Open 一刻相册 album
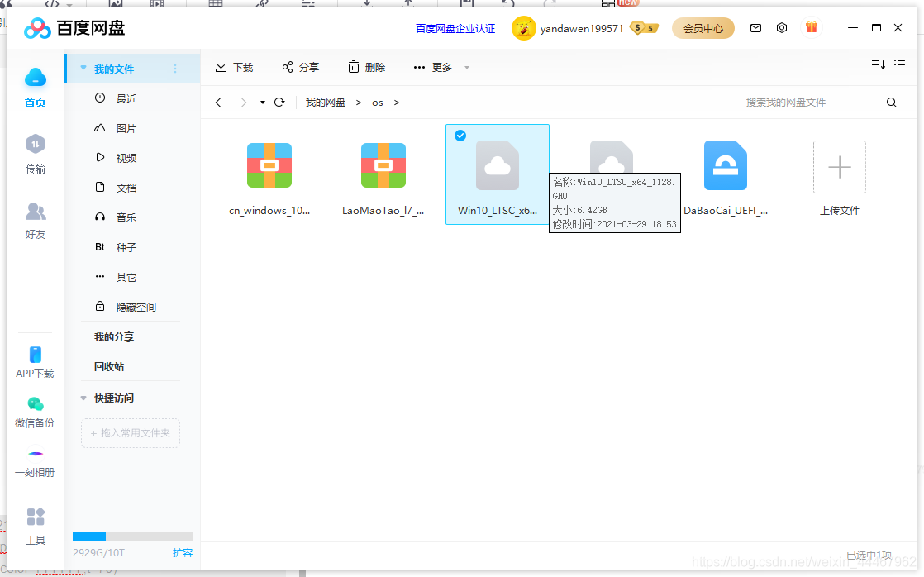924x577 pixels. [x=35, y=462]
